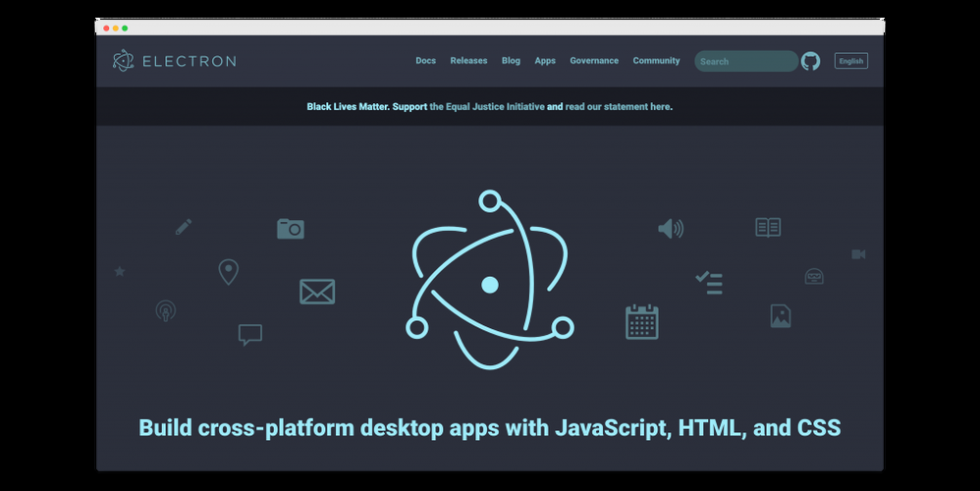
Task: Click the podcast broadcast icon
Action: coord(166,311)
